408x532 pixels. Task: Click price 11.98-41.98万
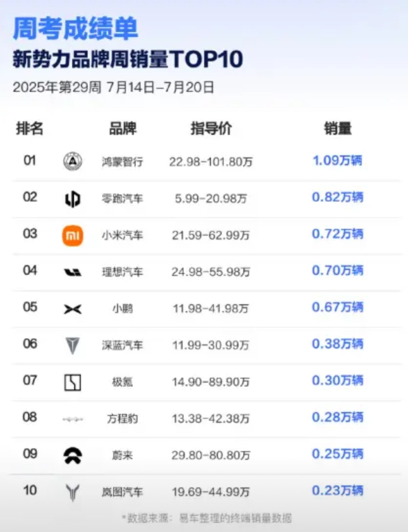(211, 309)
